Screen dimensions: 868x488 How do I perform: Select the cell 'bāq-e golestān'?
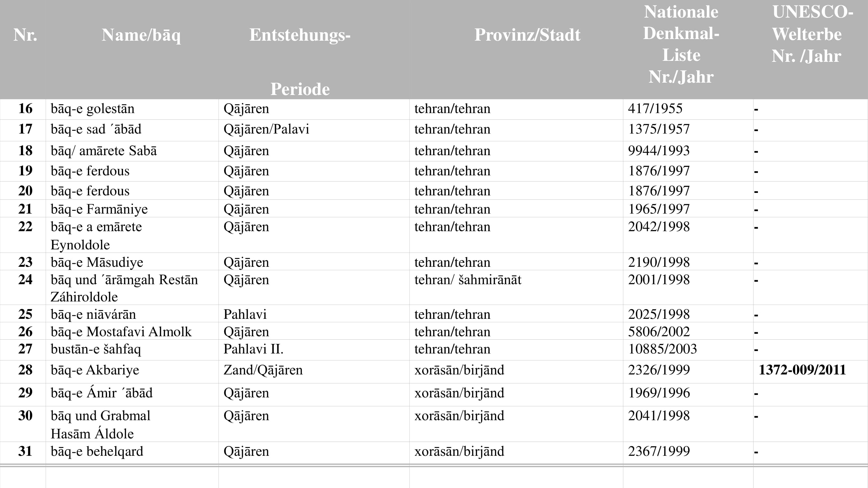point(92,109)
